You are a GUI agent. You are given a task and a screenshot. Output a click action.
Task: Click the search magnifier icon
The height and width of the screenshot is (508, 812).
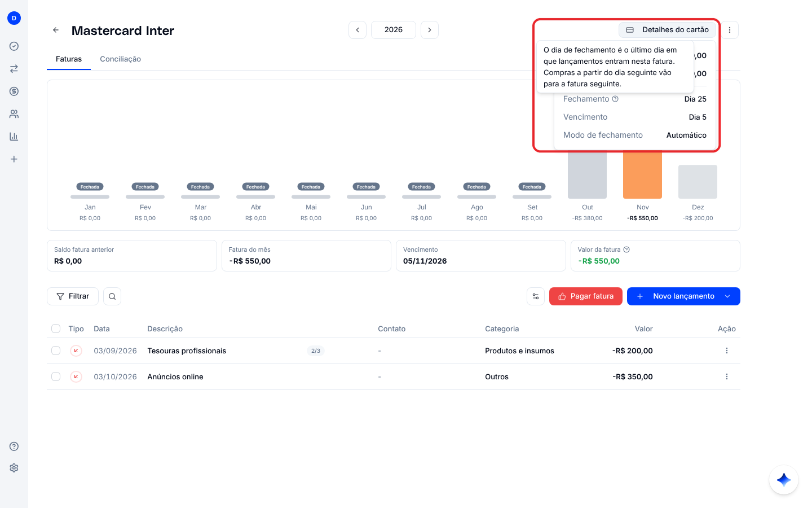click(x=112, y=296)
